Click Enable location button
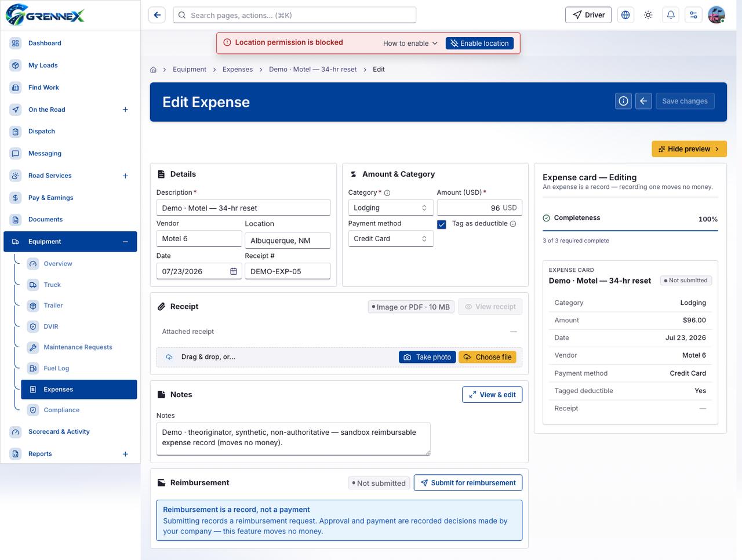Screen dimensions: 742x560 (x=479, y=43)
